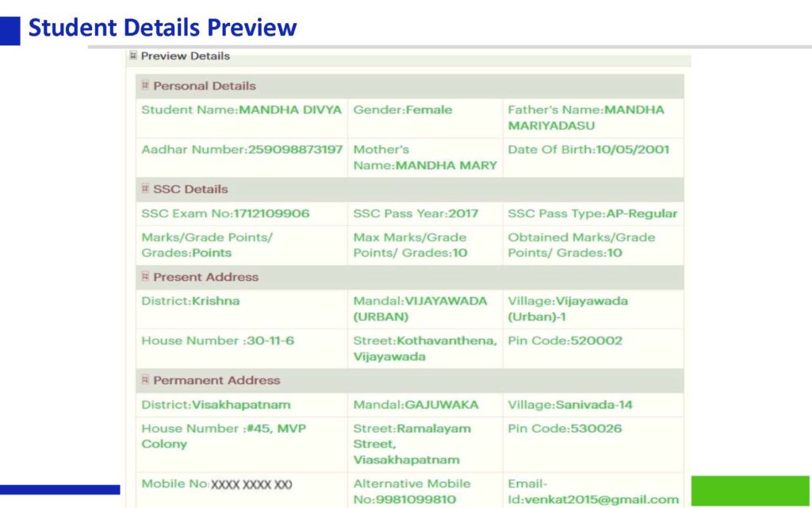Toggle the Personal Details section icon
Viewport: 812px width, 508px height.
145,86
